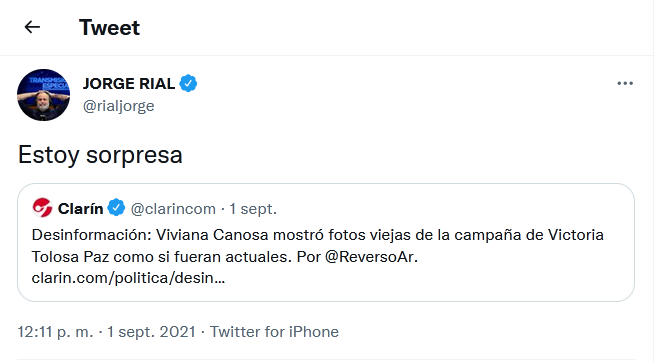Click Jorge Rial's verified blue badge
The image size is (657, 362).
pyautogui.click(x=188, y=83)
